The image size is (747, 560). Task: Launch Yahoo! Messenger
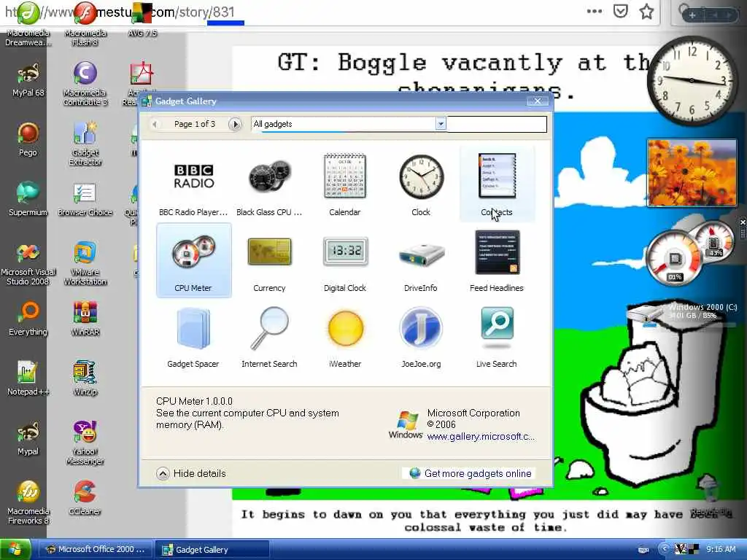click(85, 443)
